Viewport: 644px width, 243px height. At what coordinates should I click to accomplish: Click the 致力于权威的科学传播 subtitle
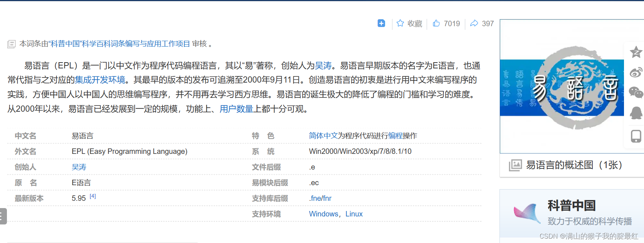click(590, 221)
